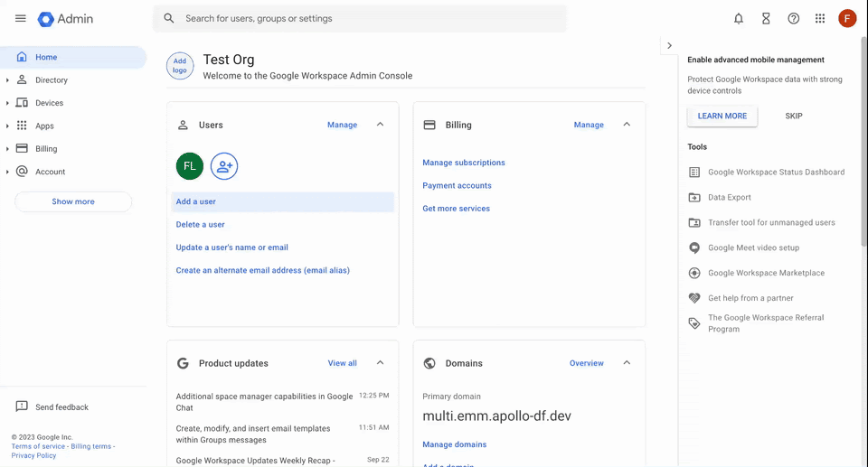
Task: Click Update a user's name or email
Action: pyautogui.click(x=232, y=248)
